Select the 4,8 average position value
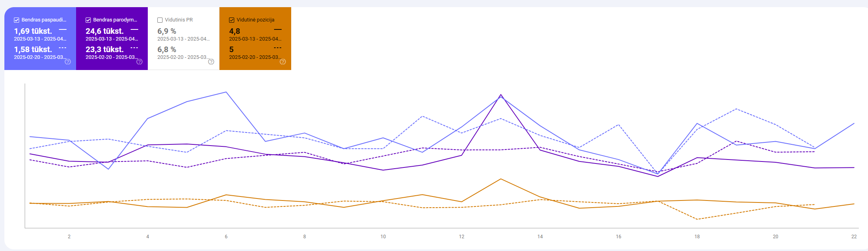The image size is (868, 251). tap(235, 31)
